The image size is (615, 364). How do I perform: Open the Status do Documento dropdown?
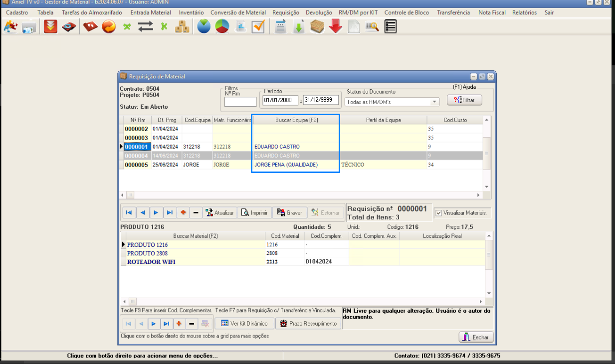tap(435, 102)
